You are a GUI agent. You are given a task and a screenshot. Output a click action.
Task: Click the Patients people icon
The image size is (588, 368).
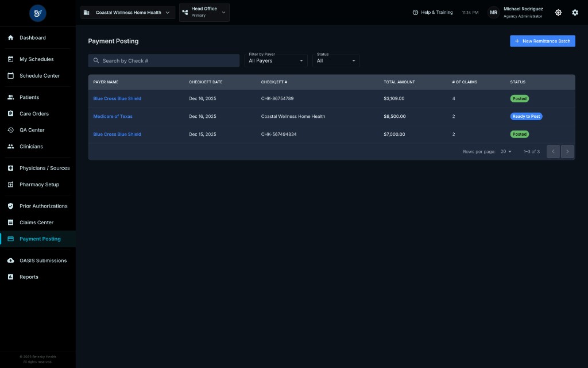pyautogui.click(x=10, y=97)
